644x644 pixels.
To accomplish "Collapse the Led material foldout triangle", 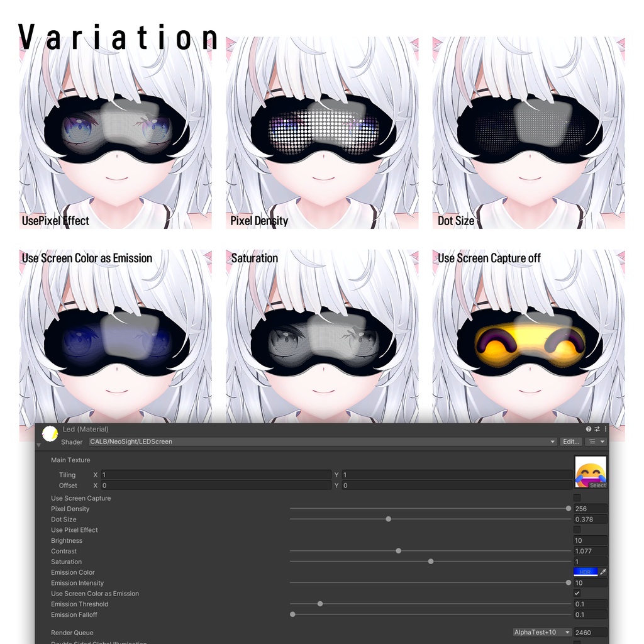I will click(38, 445).
